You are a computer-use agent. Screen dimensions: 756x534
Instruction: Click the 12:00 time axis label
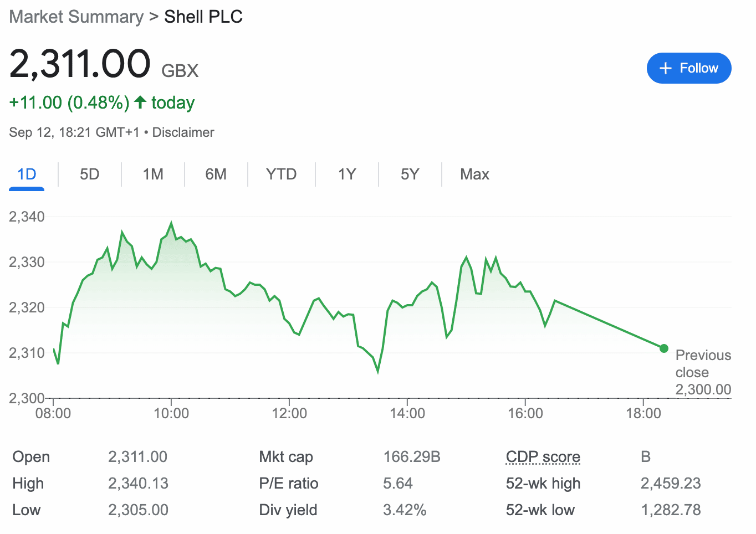pyautogui.click(x=289, y=413)
